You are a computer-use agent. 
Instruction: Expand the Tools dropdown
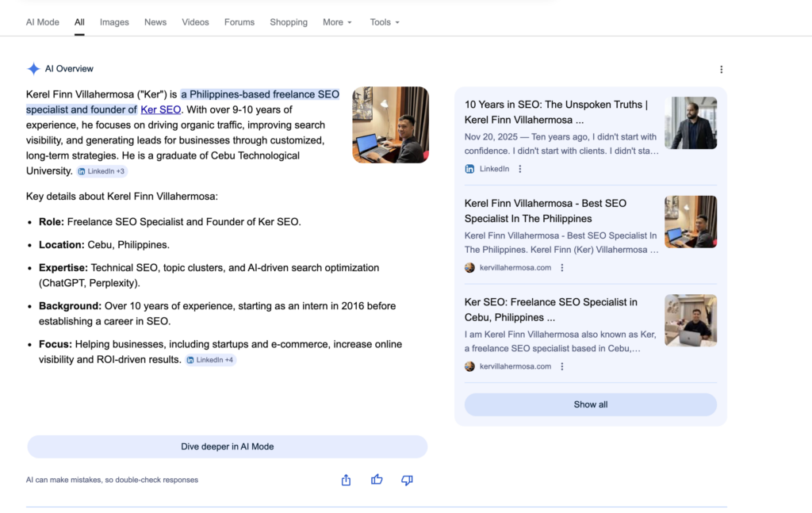(x=385, y=22)
